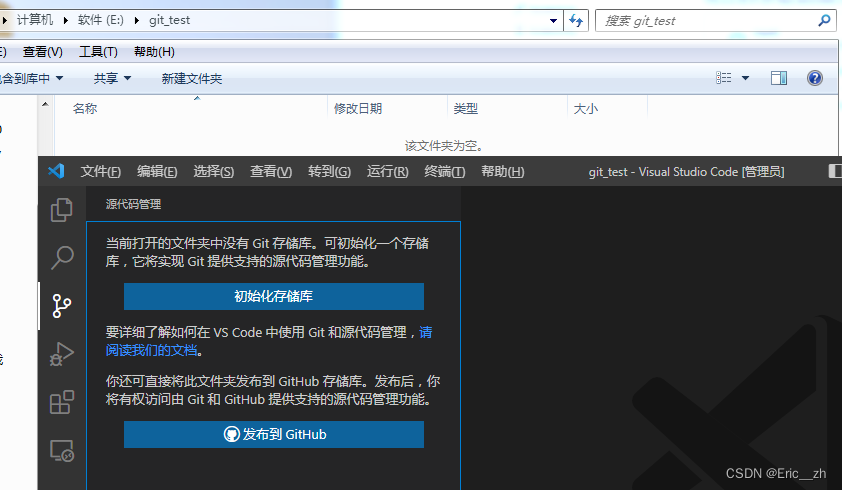This screenshot has height=490, width=842.
Task: Click 源代码管理 panel title
Action: [133, 204]
